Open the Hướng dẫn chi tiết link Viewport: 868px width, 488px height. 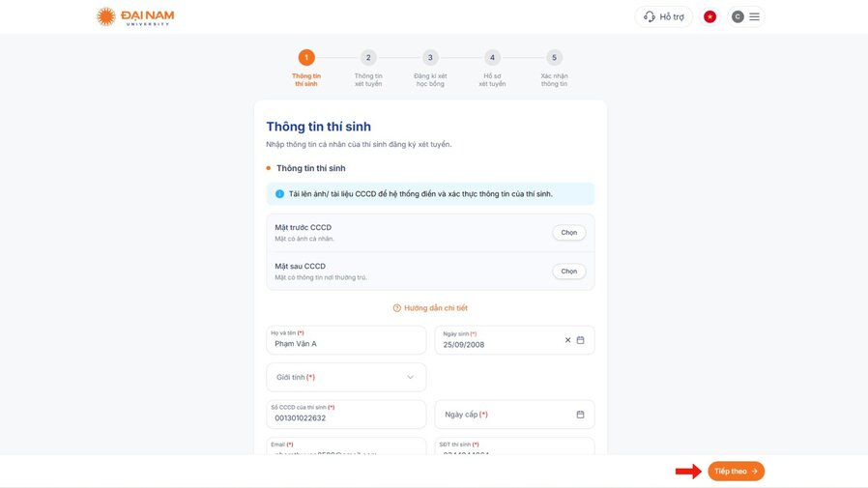[430, 308]
